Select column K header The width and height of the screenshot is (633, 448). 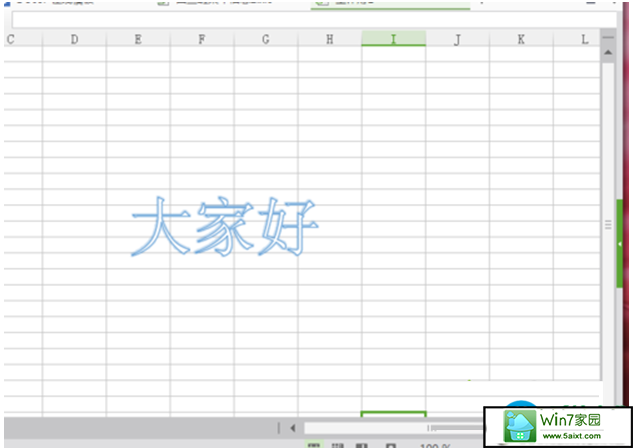pos(521,39)
